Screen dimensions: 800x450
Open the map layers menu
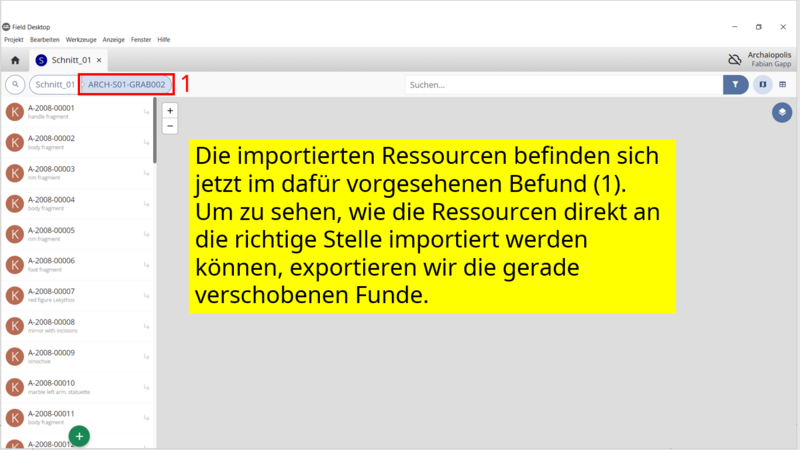tap(781, 113)
